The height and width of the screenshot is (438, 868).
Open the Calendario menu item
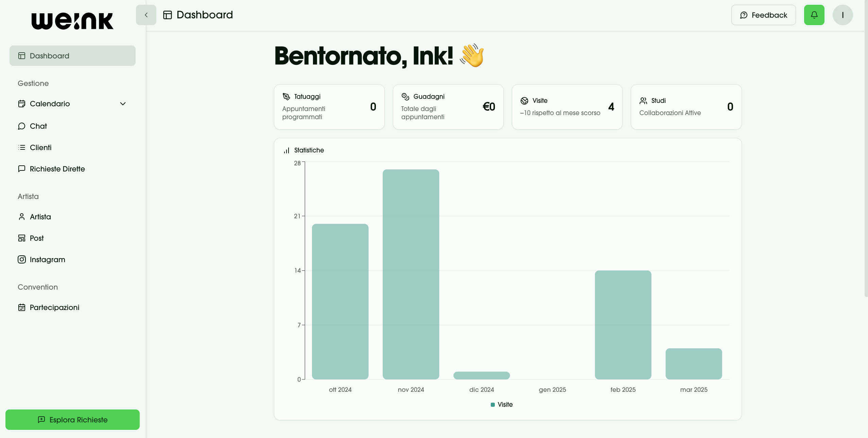[50, 104]
